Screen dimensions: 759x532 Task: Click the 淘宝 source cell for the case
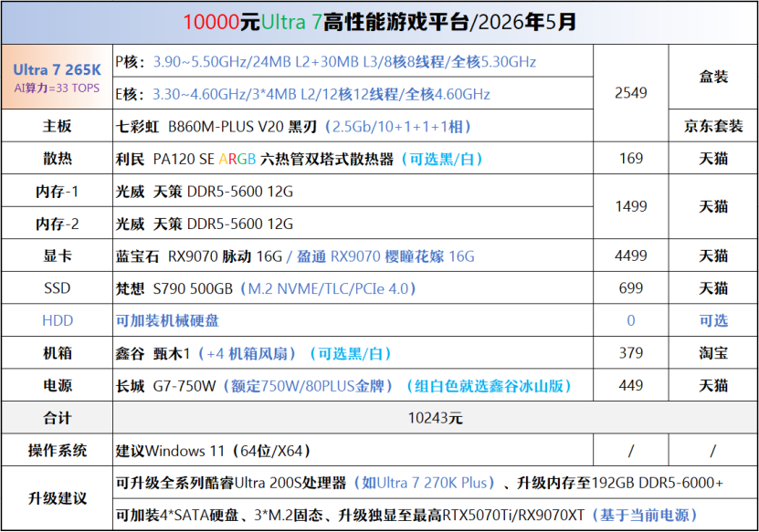(713, 352)
